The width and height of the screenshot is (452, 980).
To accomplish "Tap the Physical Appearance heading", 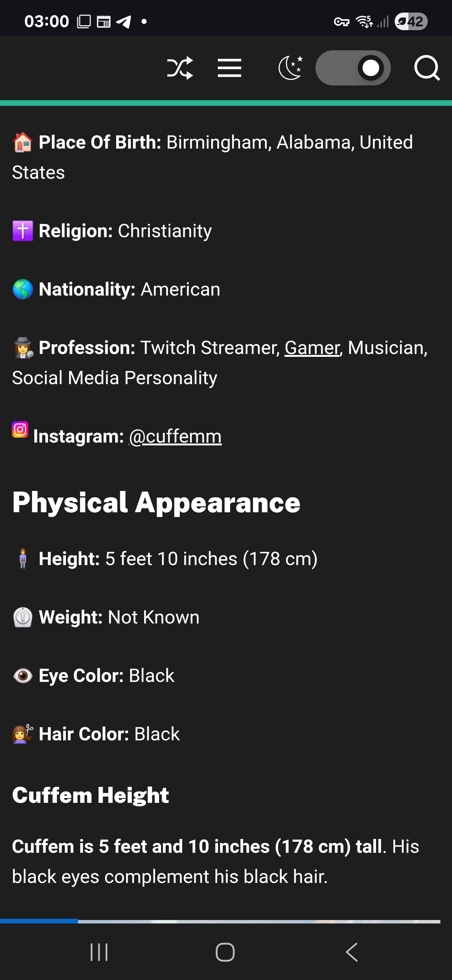I will pyautogui.click(x=156, y=503).
